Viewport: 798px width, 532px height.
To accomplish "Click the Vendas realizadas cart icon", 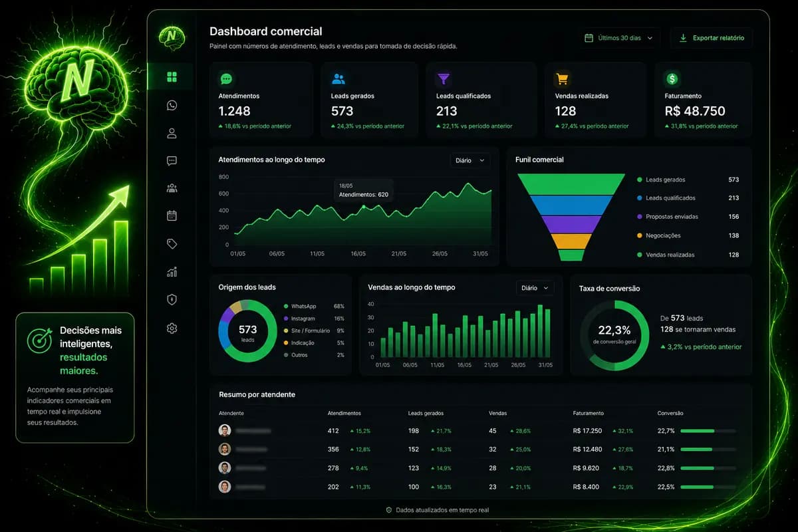I will tap(563, 78).
